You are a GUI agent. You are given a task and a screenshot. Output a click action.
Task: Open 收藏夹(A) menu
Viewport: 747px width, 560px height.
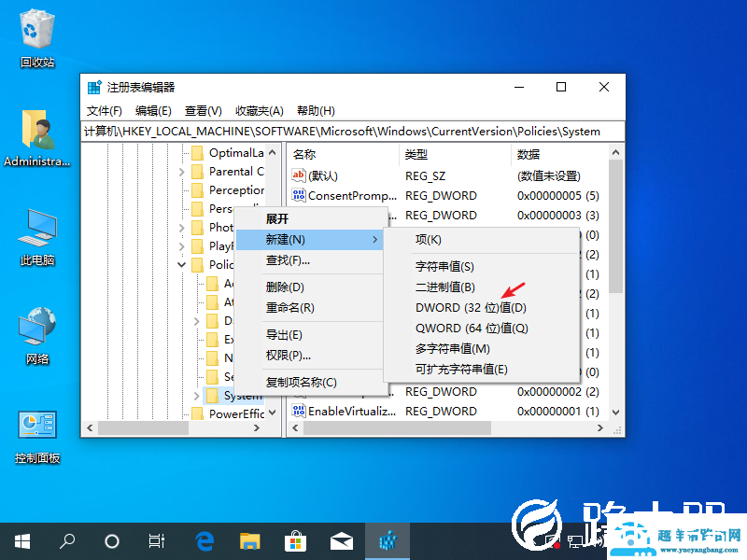tap(260, 111)
